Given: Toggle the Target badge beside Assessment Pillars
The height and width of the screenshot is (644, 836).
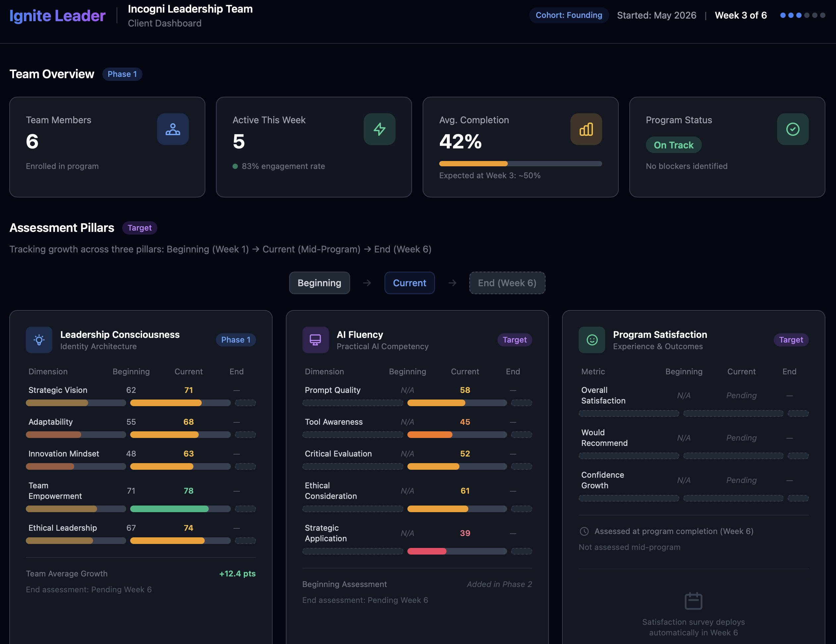Looking at the screenshot, I should (139, 228).
